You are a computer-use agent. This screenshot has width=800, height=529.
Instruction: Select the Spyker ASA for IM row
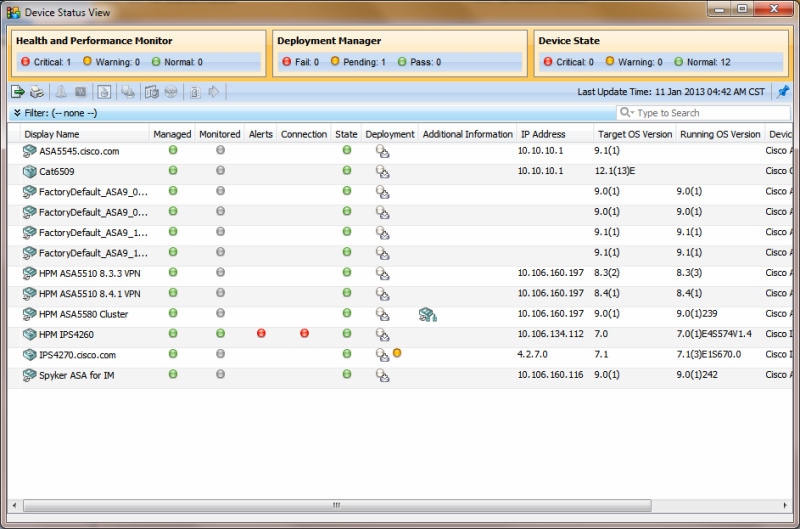(400, 375)
